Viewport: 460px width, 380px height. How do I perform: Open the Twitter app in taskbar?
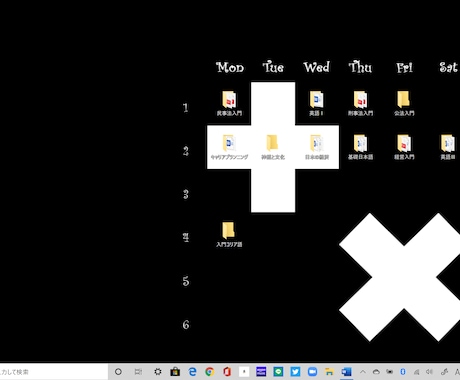[x=295, y=372]
